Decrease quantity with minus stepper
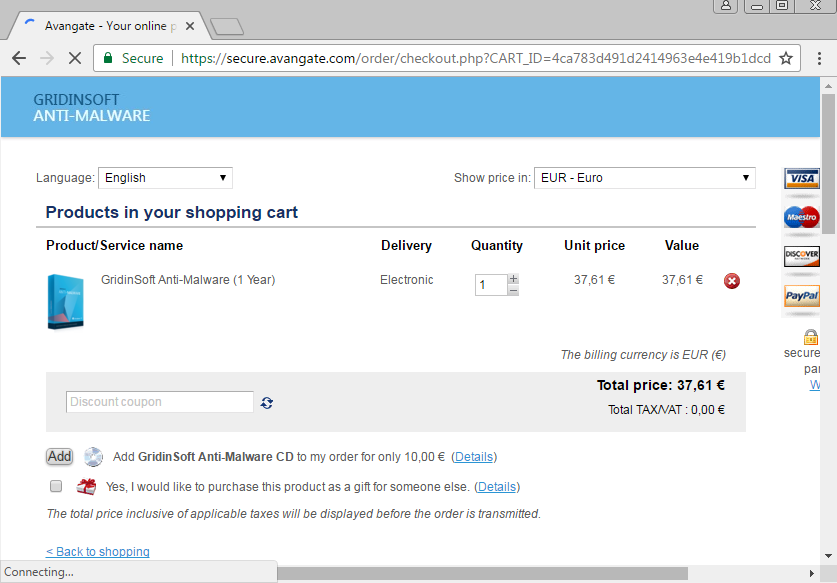Image resolution: width=837 pixels, height=583 pixels. (x=513, y=291)
